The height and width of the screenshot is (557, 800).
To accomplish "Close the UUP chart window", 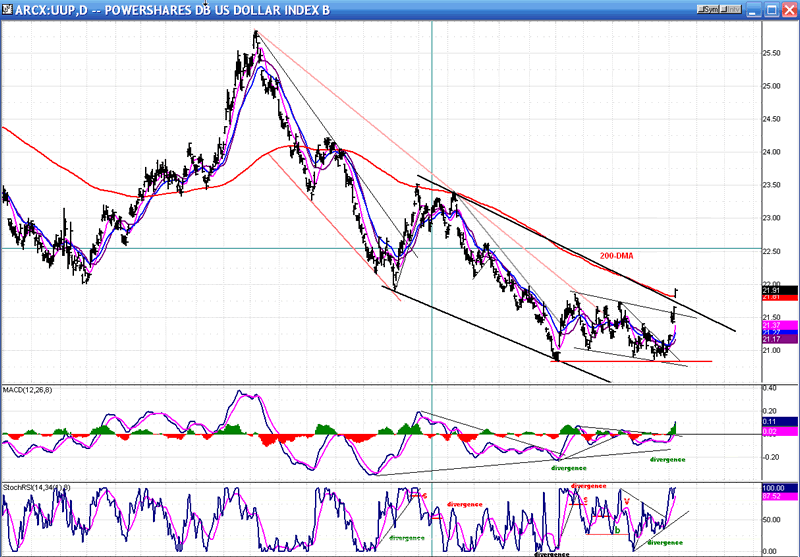I will coord(789,7).
